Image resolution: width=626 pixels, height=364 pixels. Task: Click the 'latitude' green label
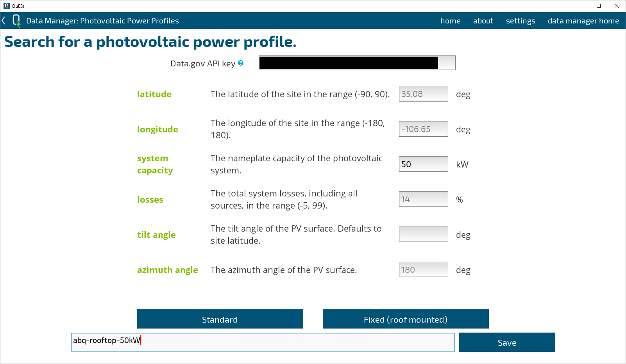click(x=154, y=94)
